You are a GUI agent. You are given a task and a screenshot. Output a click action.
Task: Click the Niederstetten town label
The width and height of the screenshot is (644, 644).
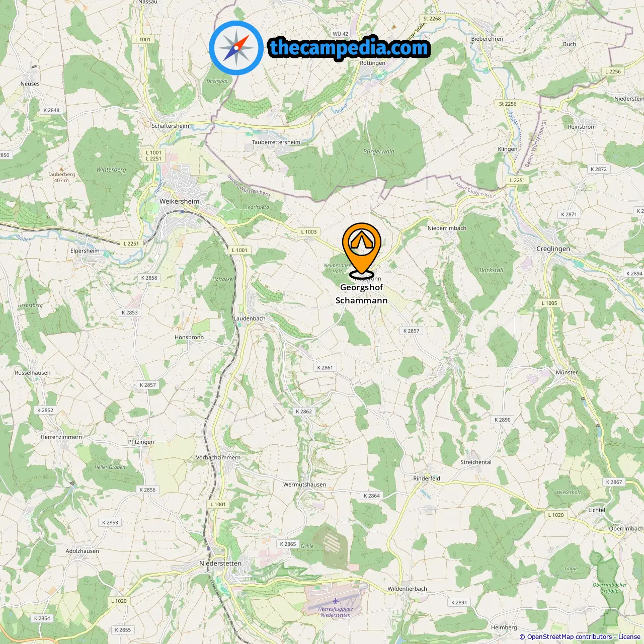220,563
